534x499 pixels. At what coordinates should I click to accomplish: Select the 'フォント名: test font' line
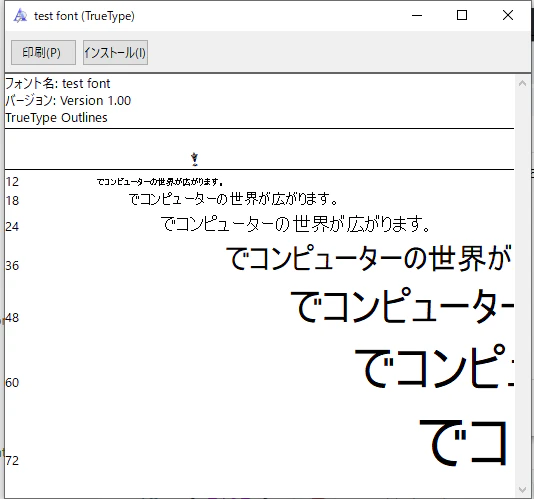tap(58, 83)
